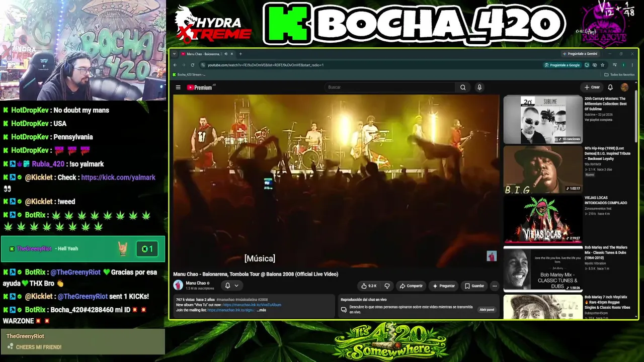
Task: Click the Manu Chao channel name
Action: (x=196, y=283)
